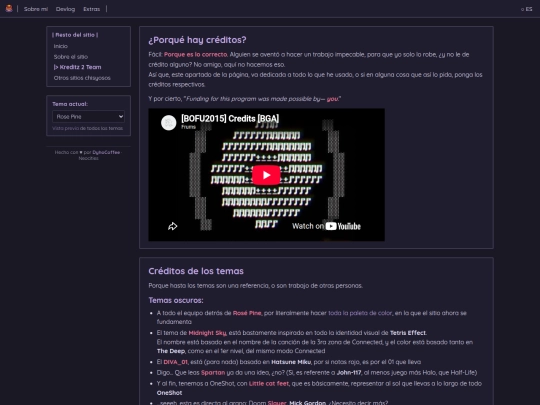This screenshot has width=540, height=405.
Task: Click the site logo avatar icon
Action: tap(9, 9)
